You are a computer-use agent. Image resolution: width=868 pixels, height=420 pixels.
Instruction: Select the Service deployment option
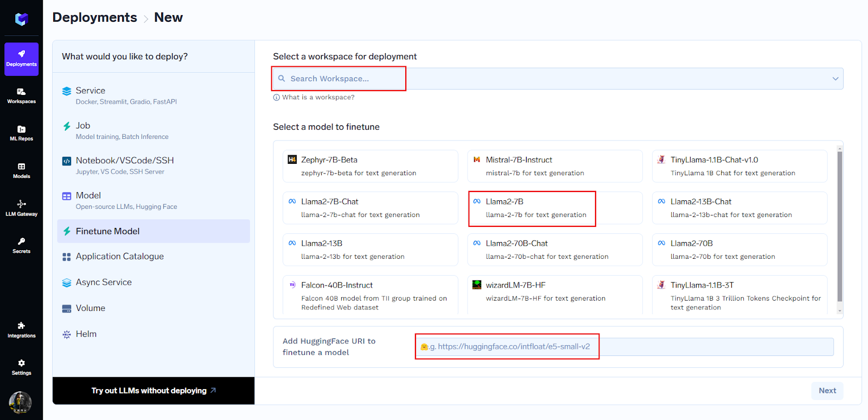pos(154,96)
